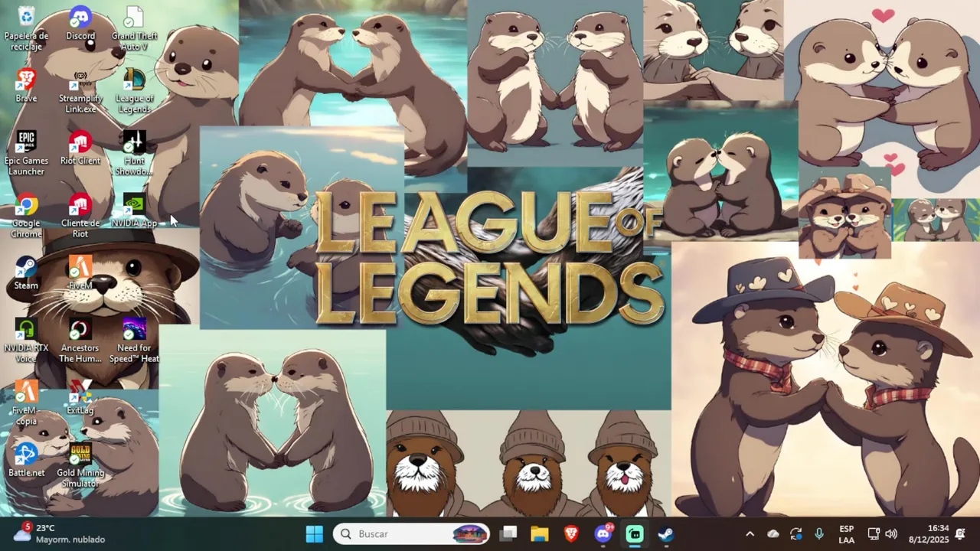Change the ESP LAA input language
Viewport: 980px width, 551px height.
point(846,534)
